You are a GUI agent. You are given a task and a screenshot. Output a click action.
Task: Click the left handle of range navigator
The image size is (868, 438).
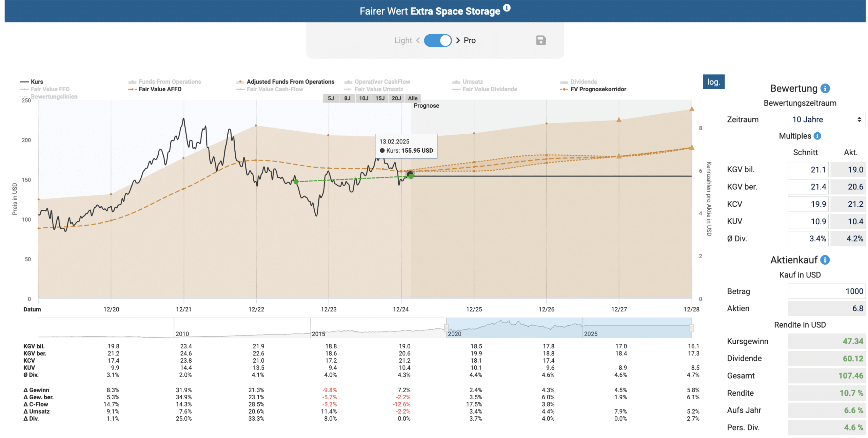tap(446, 328)
